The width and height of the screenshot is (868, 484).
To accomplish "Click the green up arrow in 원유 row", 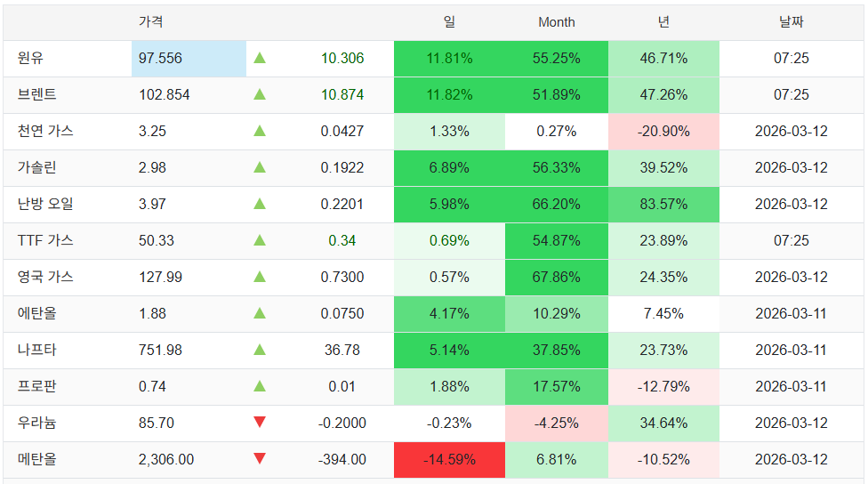I will [260, 58].
